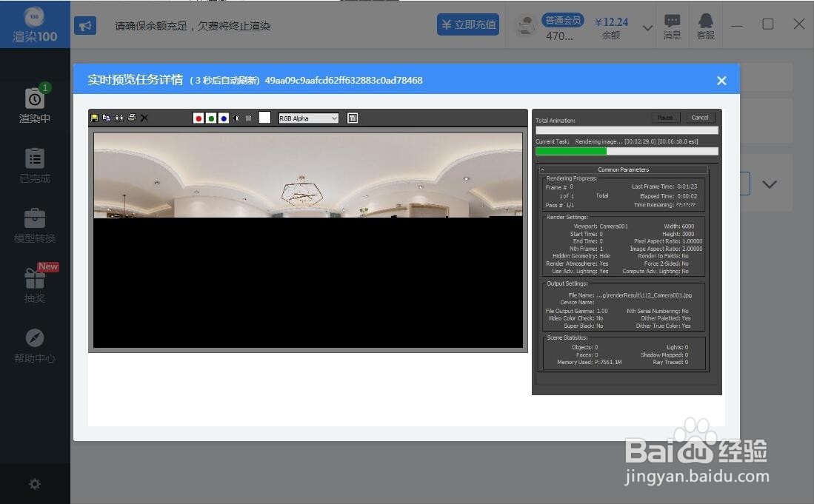Viewport: 814px width, 504px height.
Task: Minimize the 渲染100 window
Action: 737,25
